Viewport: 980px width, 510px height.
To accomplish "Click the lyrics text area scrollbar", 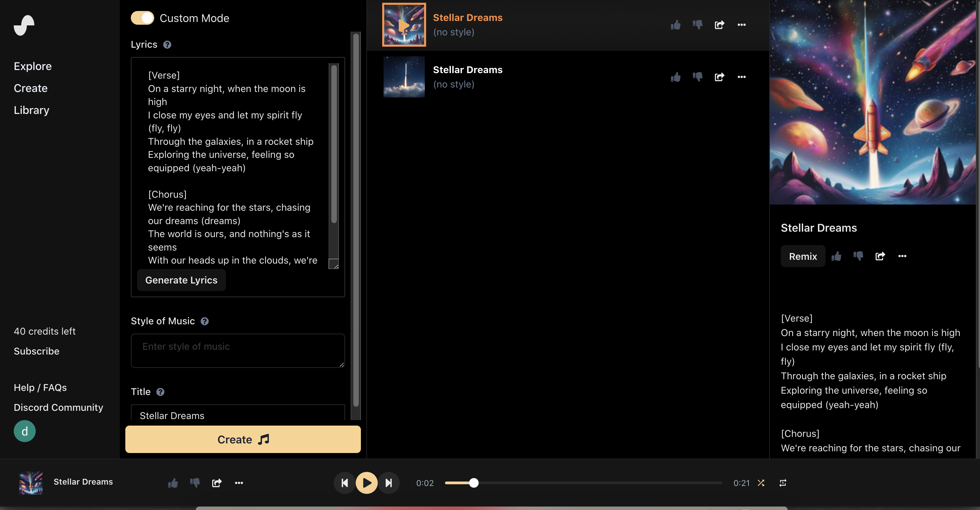I will (334, 144).
